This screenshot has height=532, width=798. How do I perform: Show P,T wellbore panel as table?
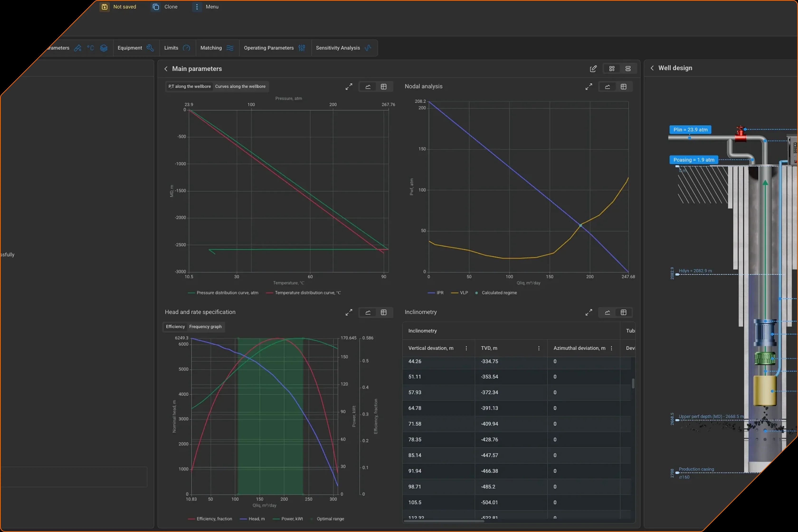[x=384, y=86]
